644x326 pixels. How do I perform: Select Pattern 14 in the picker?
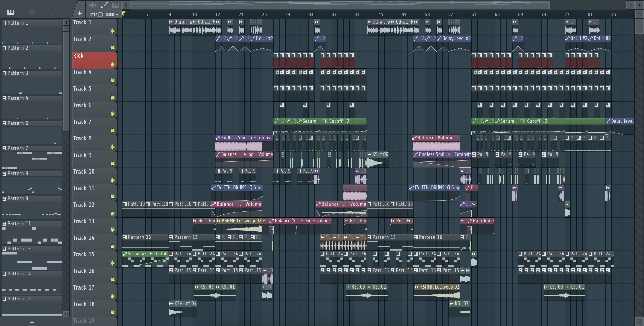(32, 274)
